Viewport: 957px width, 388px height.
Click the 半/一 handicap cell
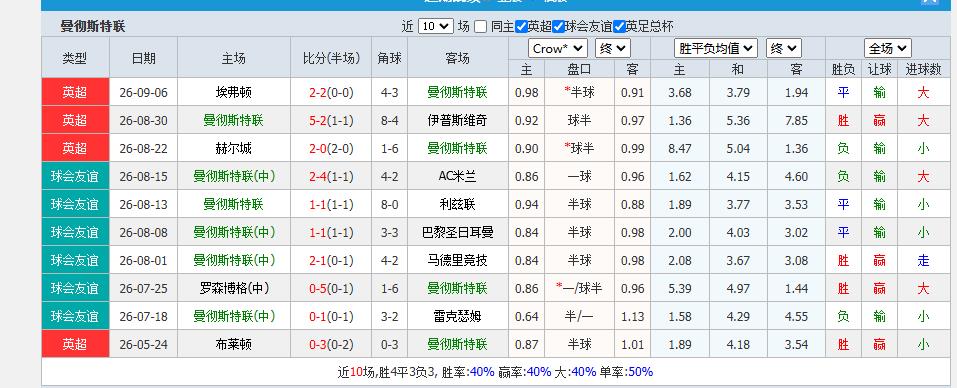click(x=579, y=317)
